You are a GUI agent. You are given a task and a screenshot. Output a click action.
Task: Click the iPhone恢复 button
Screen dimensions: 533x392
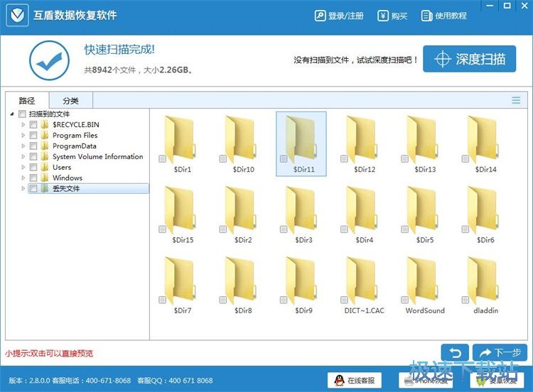click(x=426, y=380)
